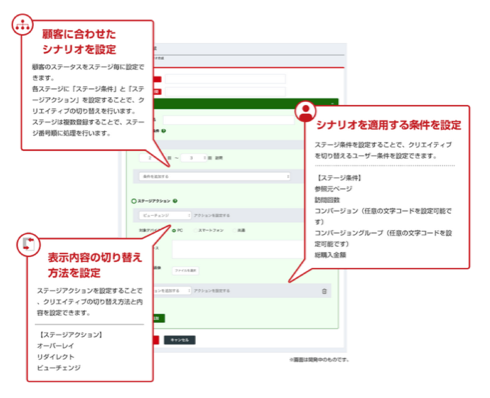Click the green circle icon before ステージアクション
The image size is (490, 398).
[134, 201]
